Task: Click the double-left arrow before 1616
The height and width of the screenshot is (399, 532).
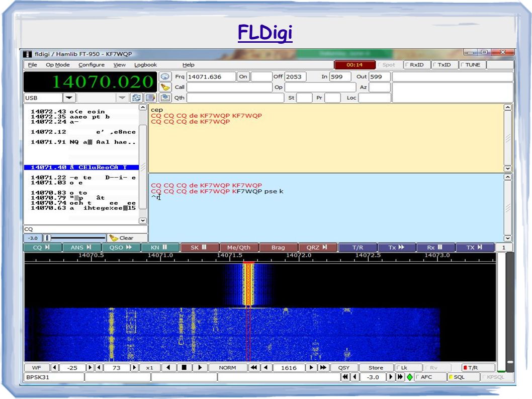Action: (253, 367)
